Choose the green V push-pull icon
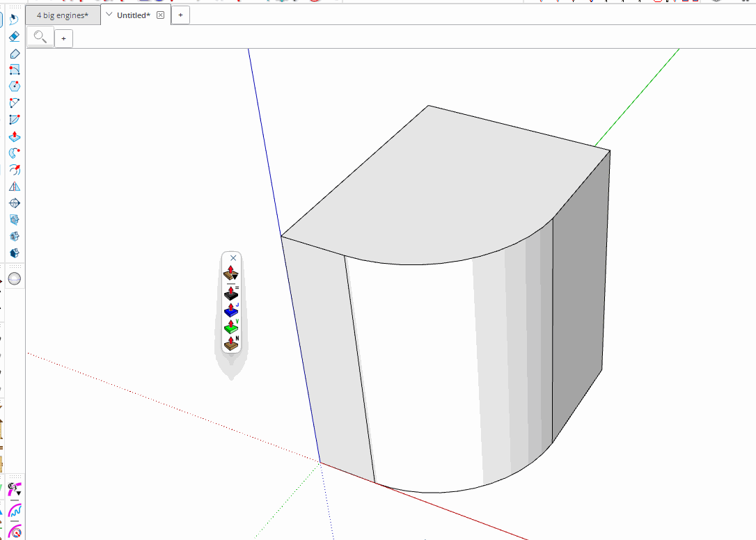Screen dimensions: 756x540 point(231,326)
